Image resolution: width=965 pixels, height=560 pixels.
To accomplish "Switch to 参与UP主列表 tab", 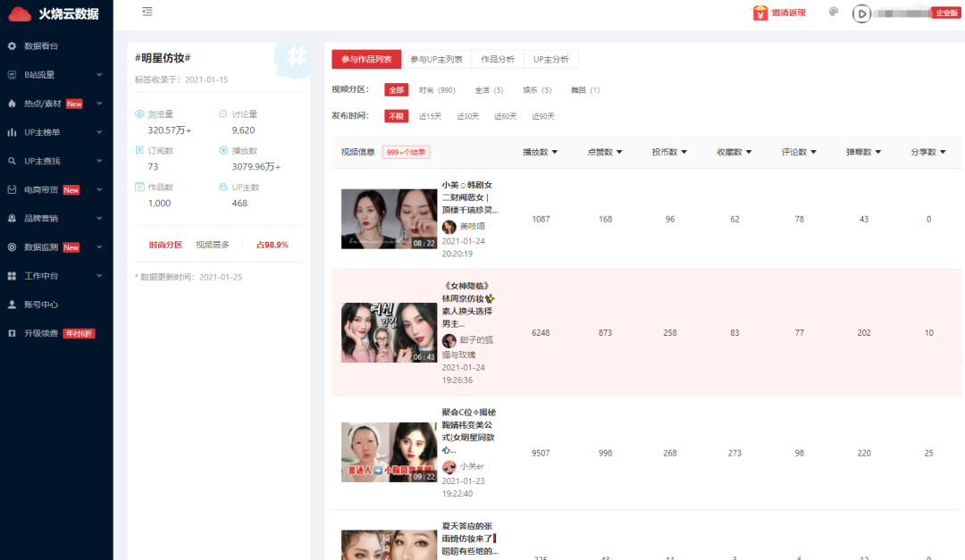I will (436, 59).
